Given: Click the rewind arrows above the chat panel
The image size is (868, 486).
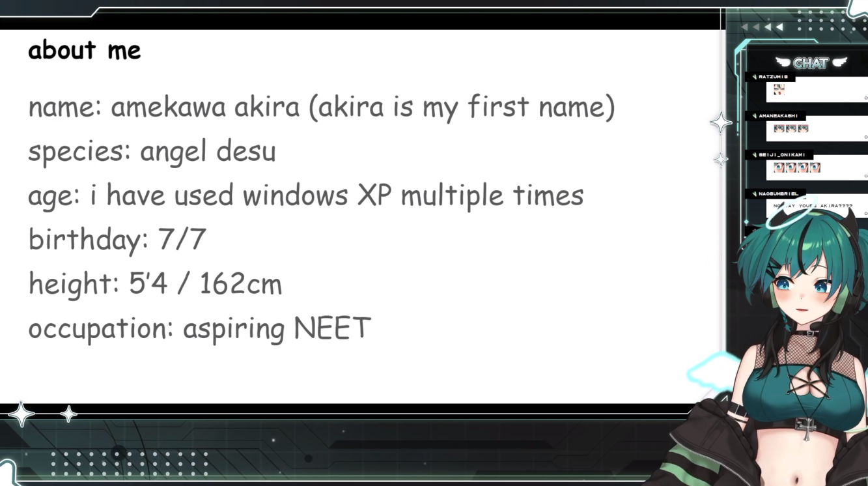Looking at the screenshot, I should click(763, 27).
